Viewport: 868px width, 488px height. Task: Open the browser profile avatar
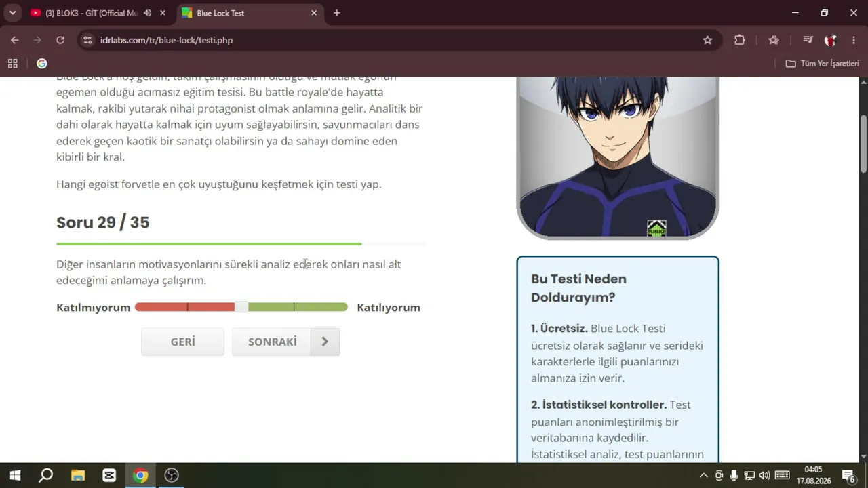(830, 40)
